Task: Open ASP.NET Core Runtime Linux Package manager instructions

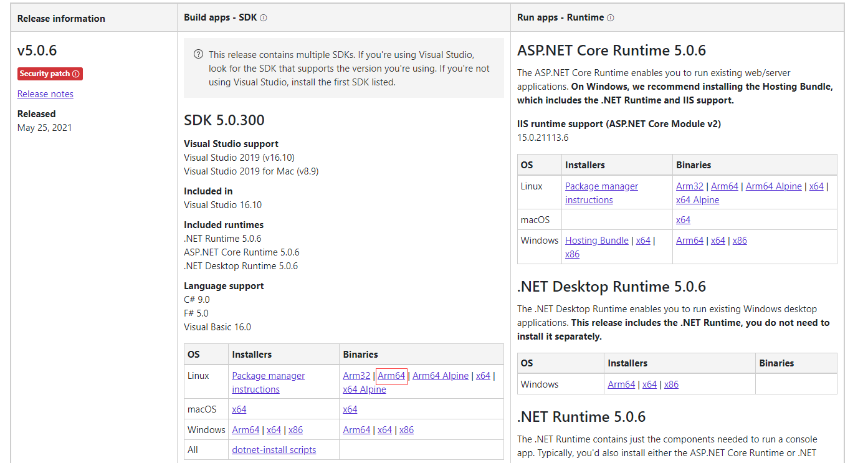Action: pyautogui.click(x=601, y=193)
